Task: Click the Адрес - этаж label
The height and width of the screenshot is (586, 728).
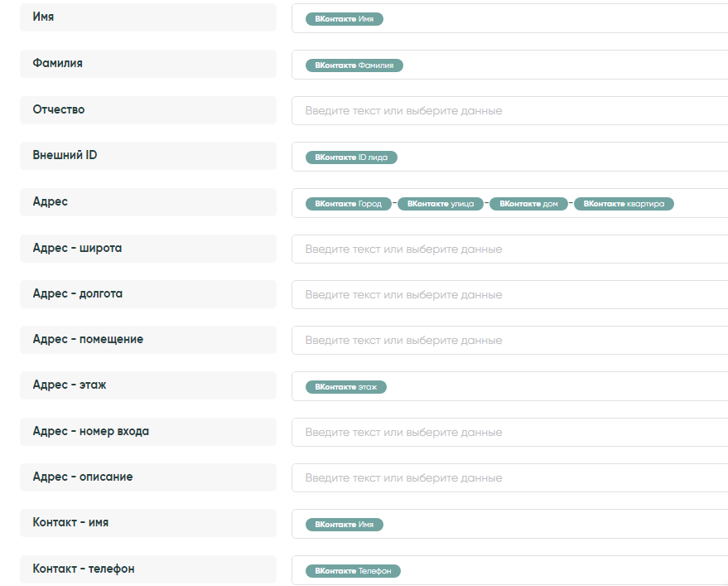Action: (x=69, y=385)
